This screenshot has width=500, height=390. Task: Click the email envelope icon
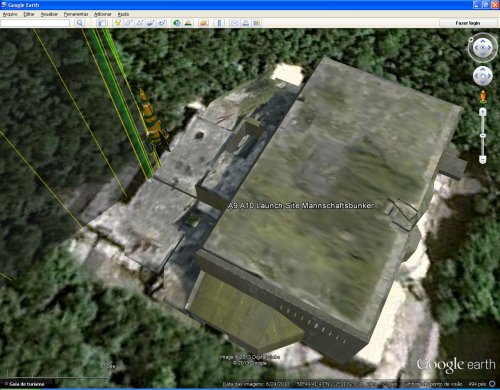(x=235, y=23)
